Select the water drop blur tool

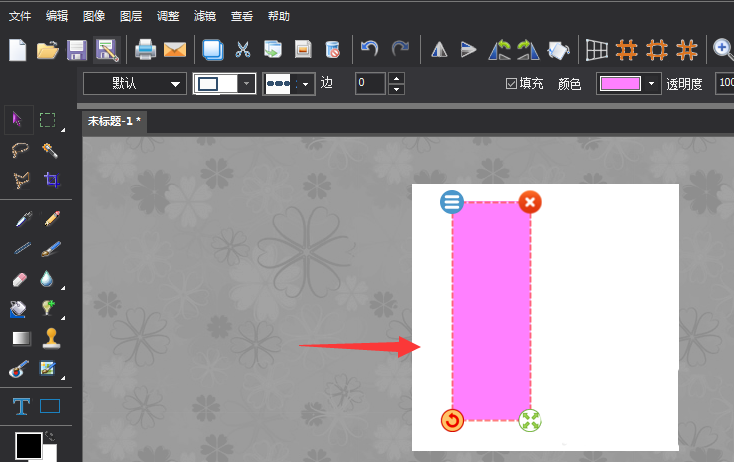(46, 279)
